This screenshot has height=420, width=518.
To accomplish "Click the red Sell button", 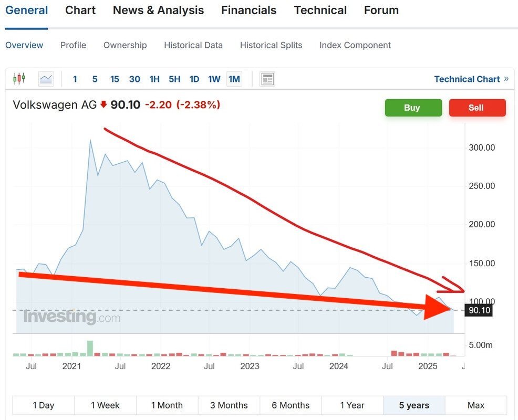I will 478,108.
